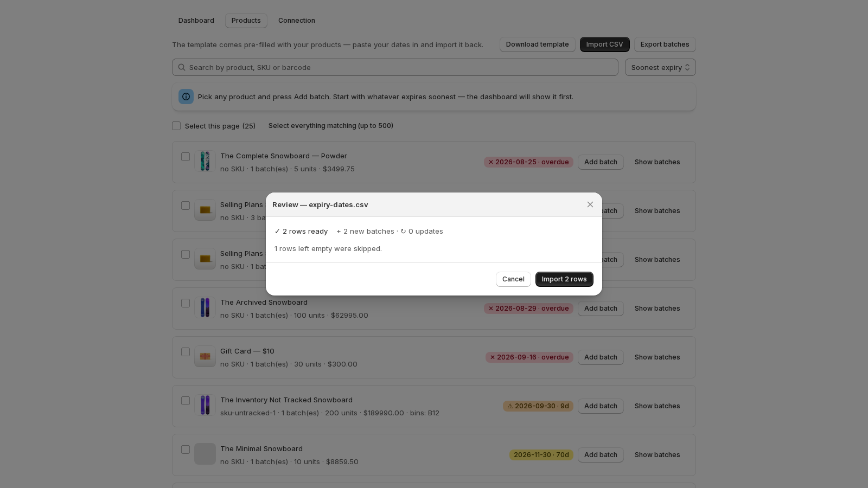Click the 2026-08-25 overdue badge
868x488 pixels.
point(528,162)
